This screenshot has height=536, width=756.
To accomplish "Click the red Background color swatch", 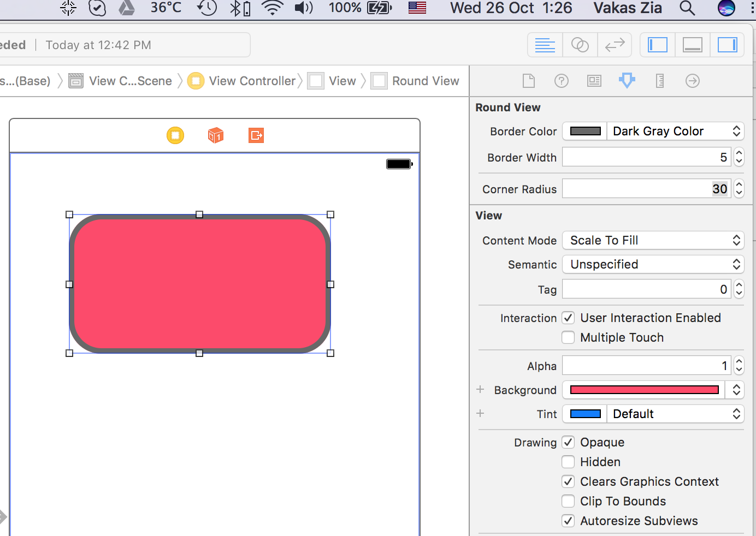I will tap(644, 390).
